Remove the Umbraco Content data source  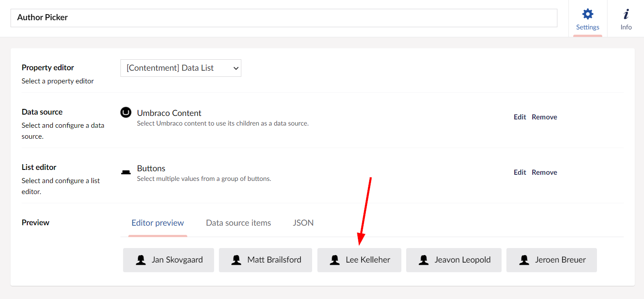click(x=544, y=117)
